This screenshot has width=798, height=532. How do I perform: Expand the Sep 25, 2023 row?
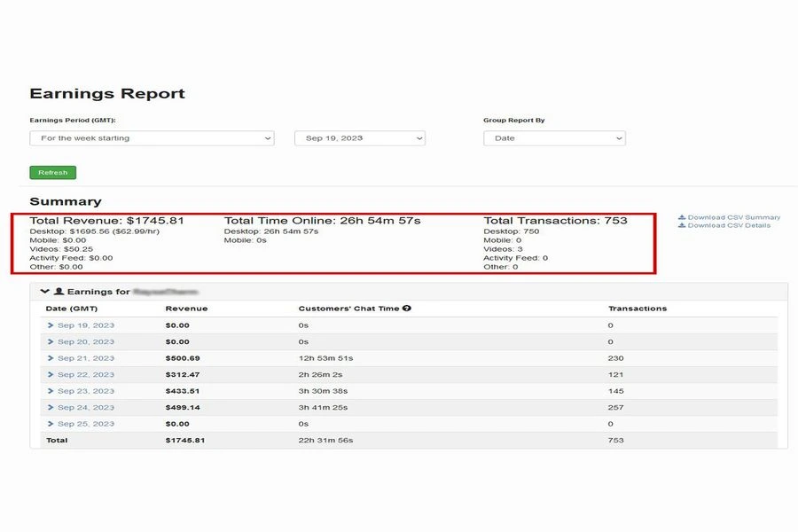click(x=51, y=424)
